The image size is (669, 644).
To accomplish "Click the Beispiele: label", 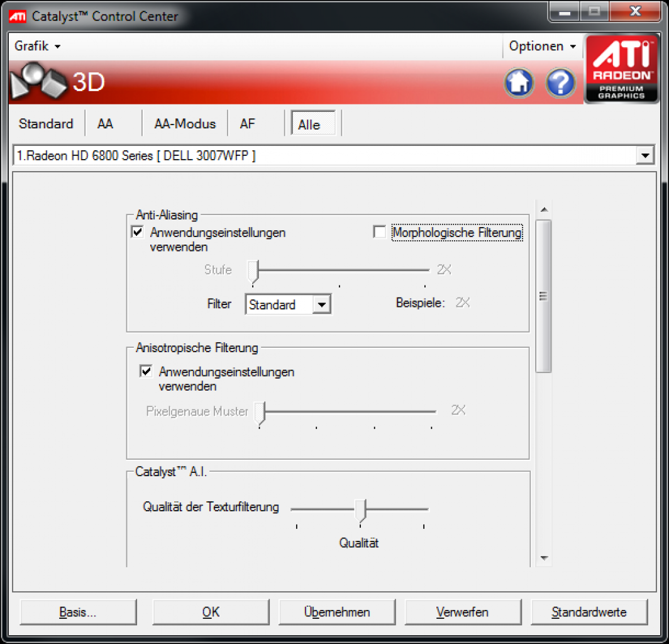I will click(x=420, y=303).
